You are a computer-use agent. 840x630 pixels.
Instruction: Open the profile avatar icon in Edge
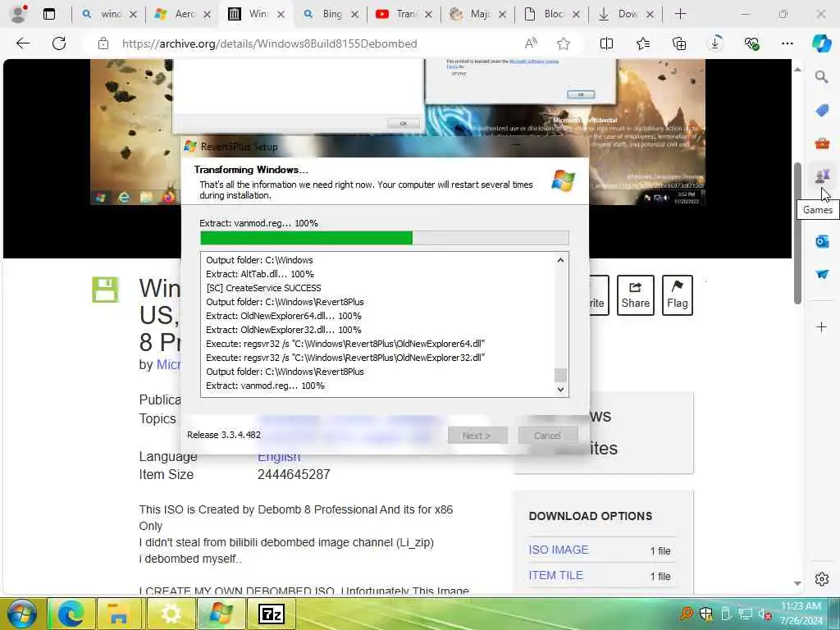point(20,14)
